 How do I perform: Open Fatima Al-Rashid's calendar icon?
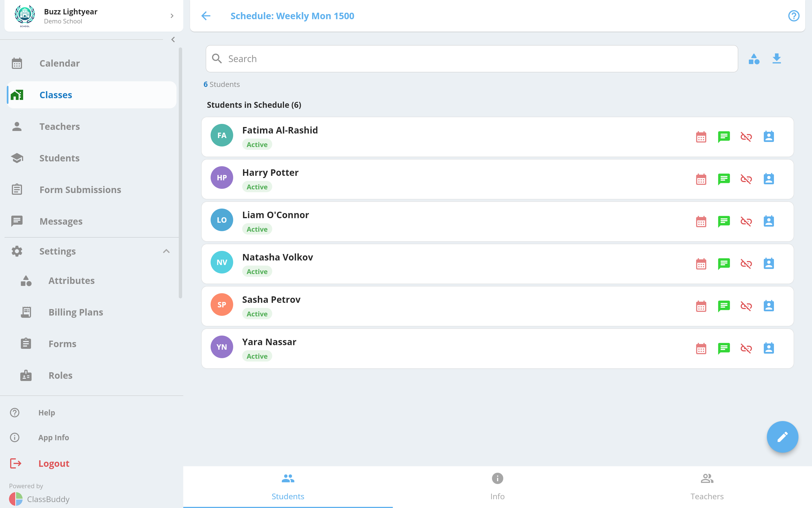701,137
